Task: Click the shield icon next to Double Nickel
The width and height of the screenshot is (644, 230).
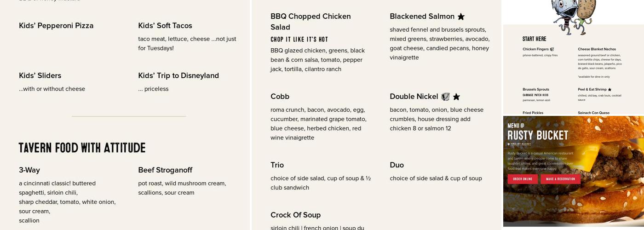Action: [x=445, y=97]
